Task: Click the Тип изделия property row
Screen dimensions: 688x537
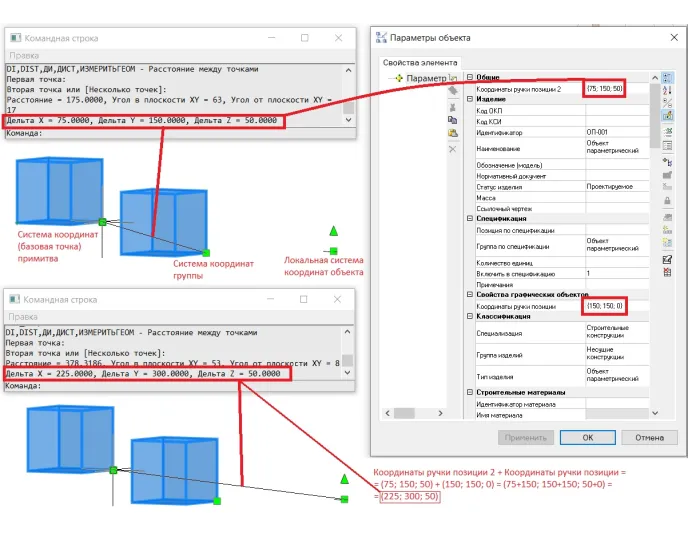Action: pyautogui.click(x=562, y=376)
